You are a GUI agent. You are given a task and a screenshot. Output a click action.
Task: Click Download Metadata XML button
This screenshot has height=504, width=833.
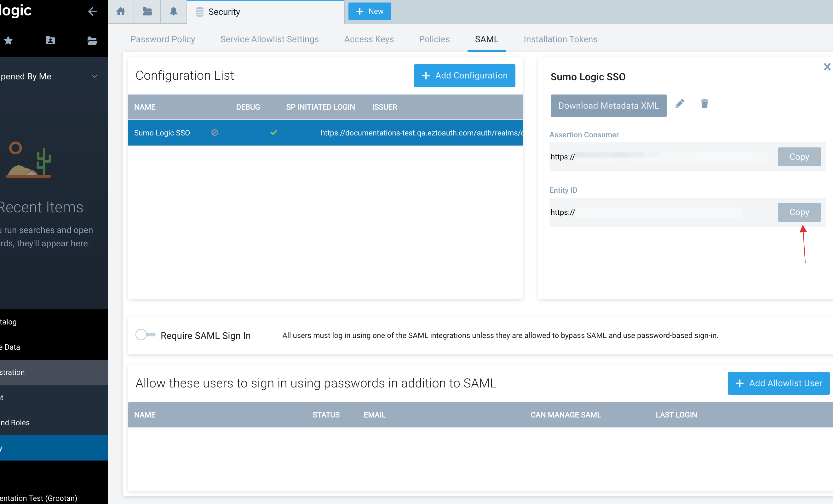click(608, 106)
